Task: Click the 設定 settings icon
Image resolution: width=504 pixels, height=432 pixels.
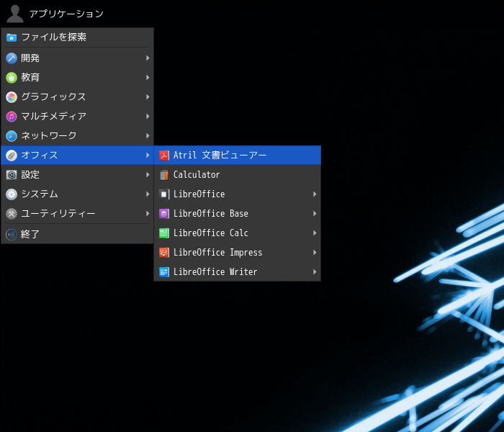Action: [x=12, y=175]
